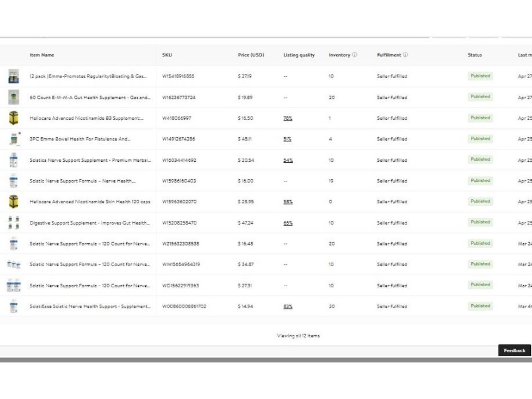This screenshot has height=399, width=532.
Task: Select SKU W00860008861702
Action: point(184,306)
